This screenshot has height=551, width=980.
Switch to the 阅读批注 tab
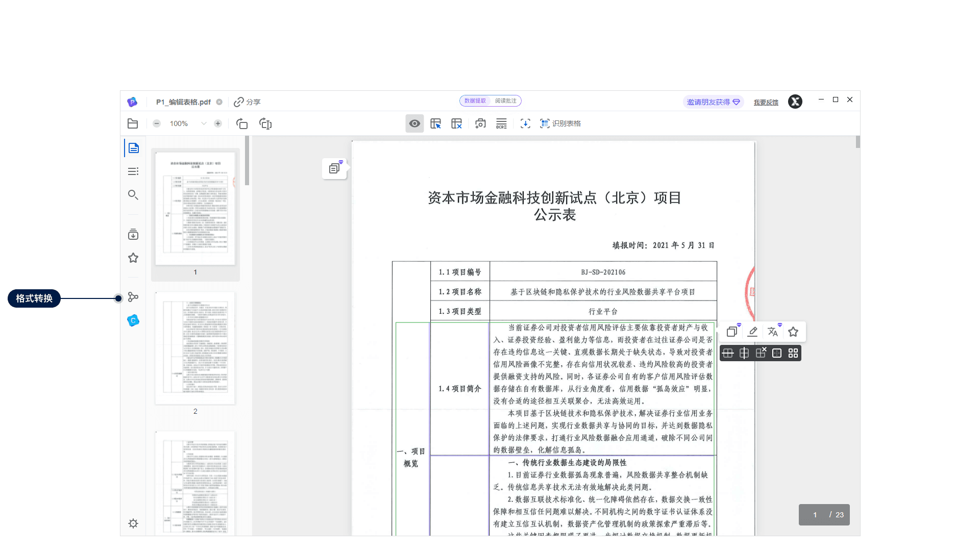(507, 101)
